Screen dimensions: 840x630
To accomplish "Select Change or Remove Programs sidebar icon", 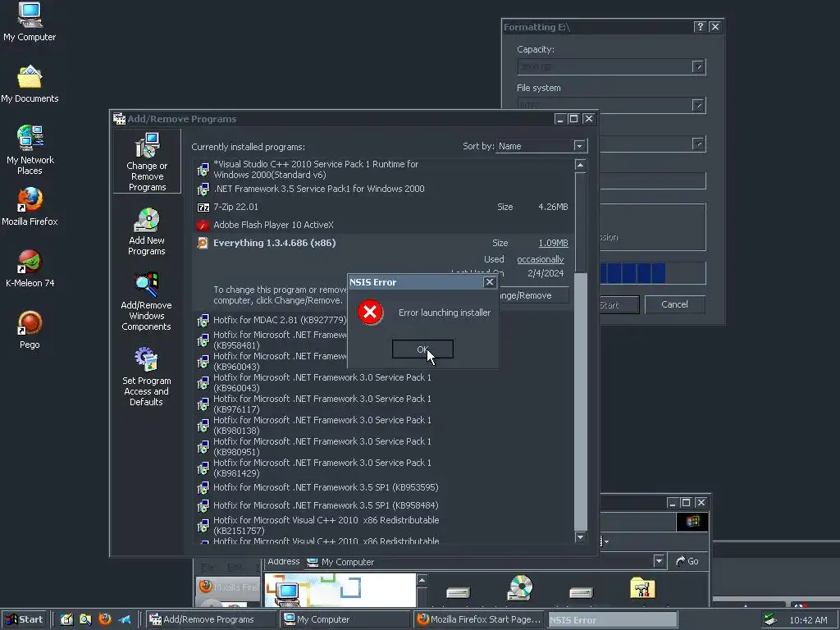I will (x=147, y=162).
